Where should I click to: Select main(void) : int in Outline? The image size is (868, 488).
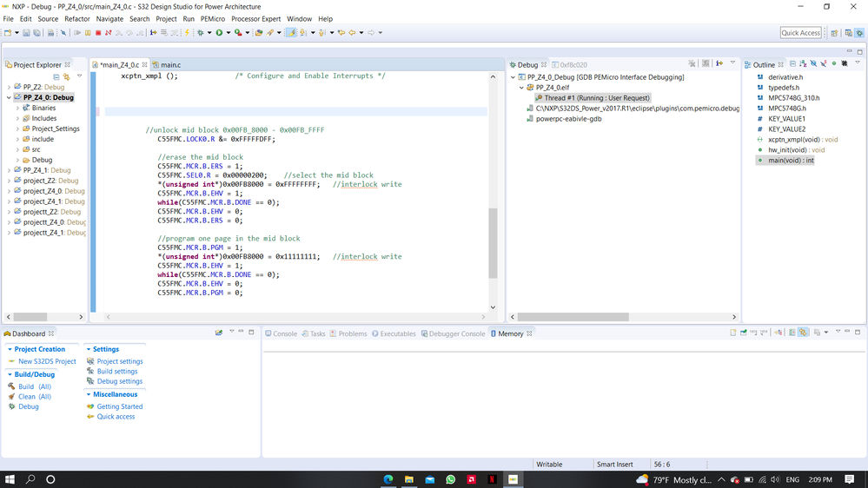(x=791, y=161)
